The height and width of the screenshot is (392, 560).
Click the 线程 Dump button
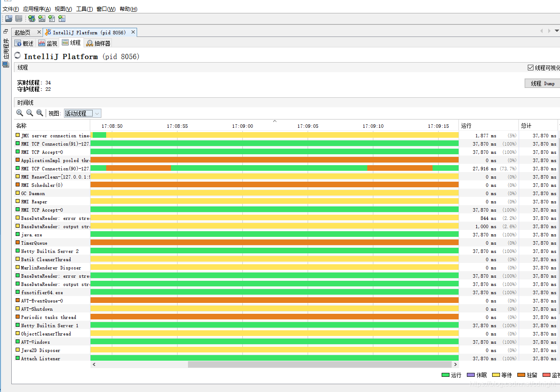(x=543, y=83)
